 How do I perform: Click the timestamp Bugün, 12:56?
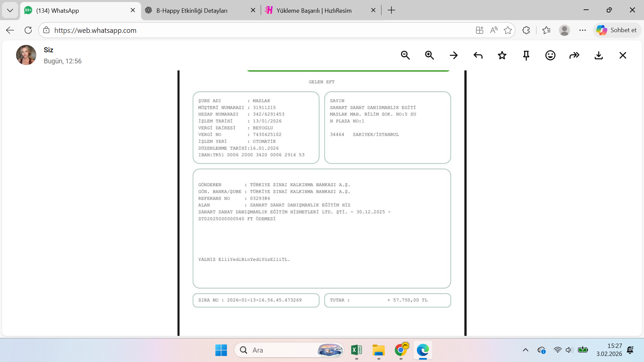pos(63,61)
